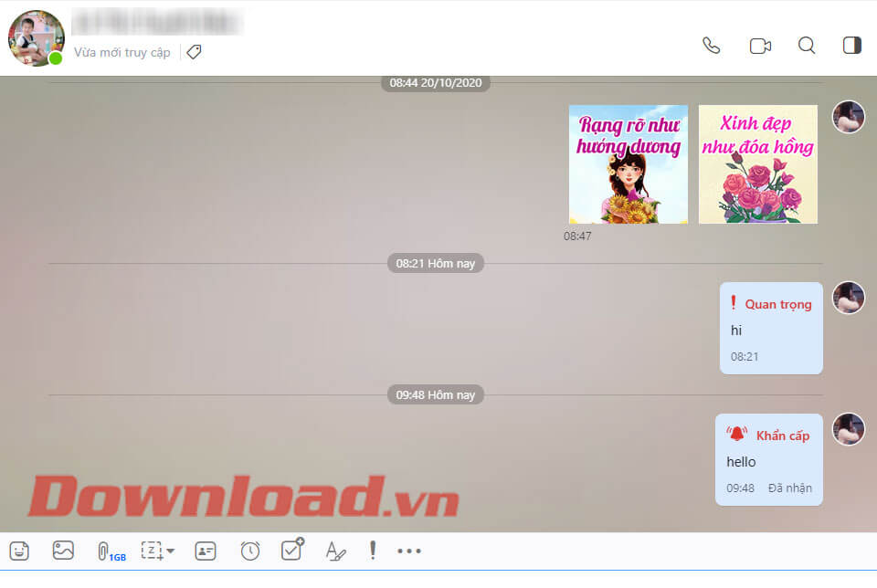877x588 pixels.
Task: Search messages with the magnifier icon
Action: [x=807, y=46]
